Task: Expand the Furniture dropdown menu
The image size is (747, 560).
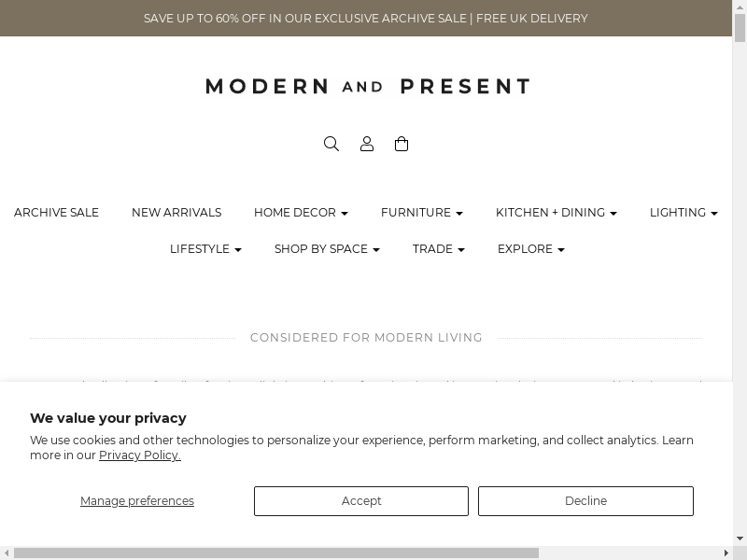Action: tap(421, 213)
